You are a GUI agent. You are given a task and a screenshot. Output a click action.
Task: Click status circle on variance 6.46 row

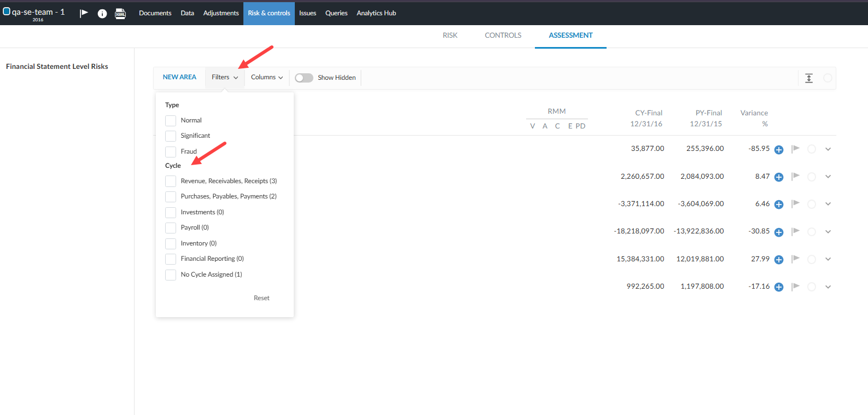pos(812,204)
